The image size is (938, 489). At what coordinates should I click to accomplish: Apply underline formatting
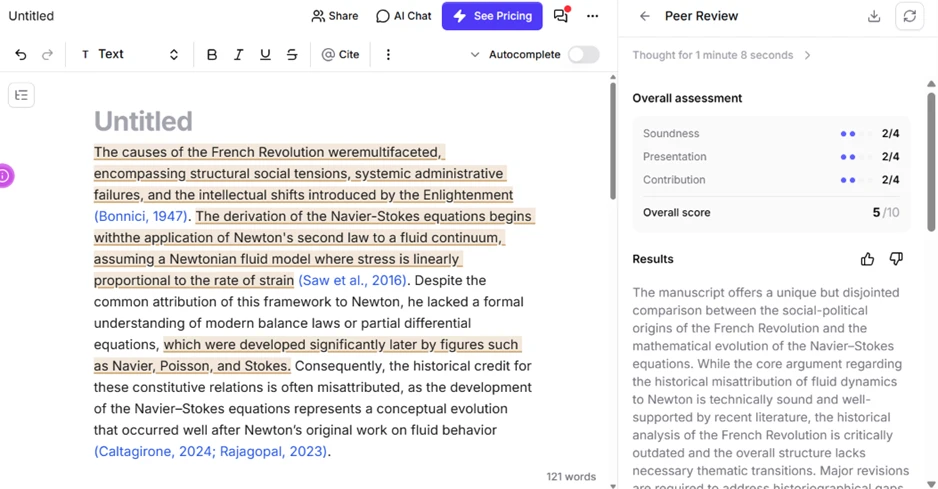[x=265, y=54]
